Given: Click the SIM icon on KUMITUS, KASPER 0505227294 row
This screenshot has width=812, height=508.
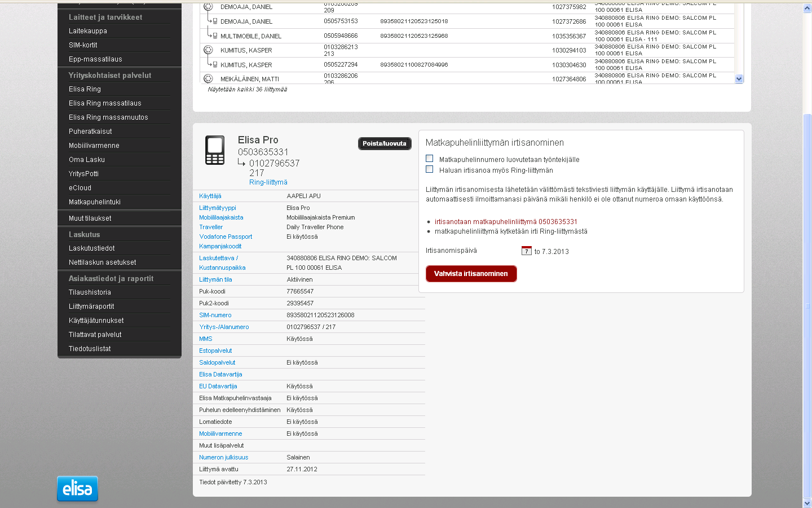Looking at the screenshot, I should (215, 64).
